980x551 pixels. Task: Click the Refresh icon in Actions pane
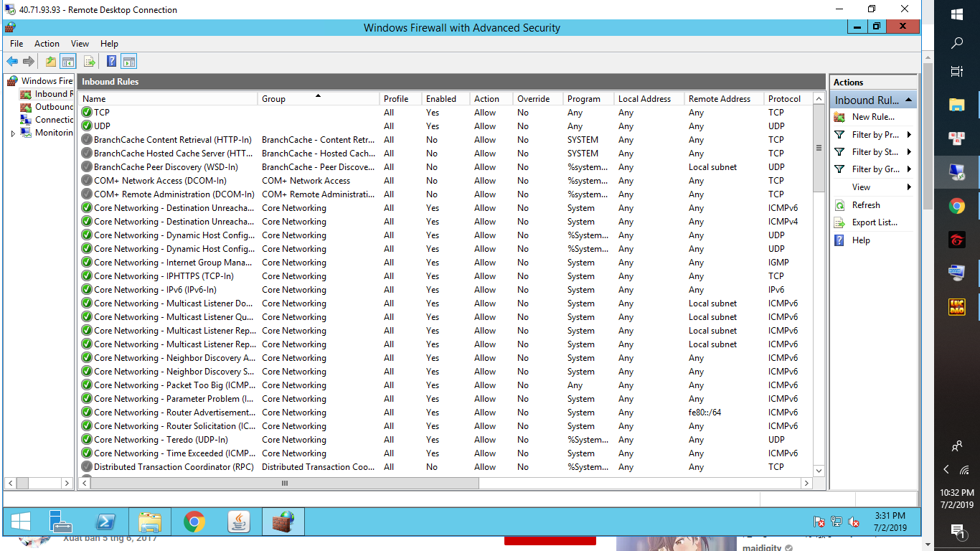[839, 205]
